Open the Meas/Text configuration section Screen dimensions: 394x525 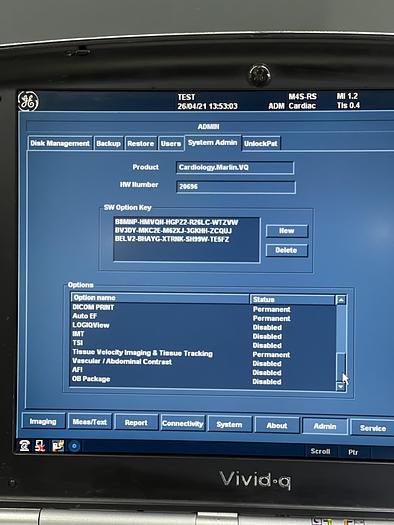[89, 422]
